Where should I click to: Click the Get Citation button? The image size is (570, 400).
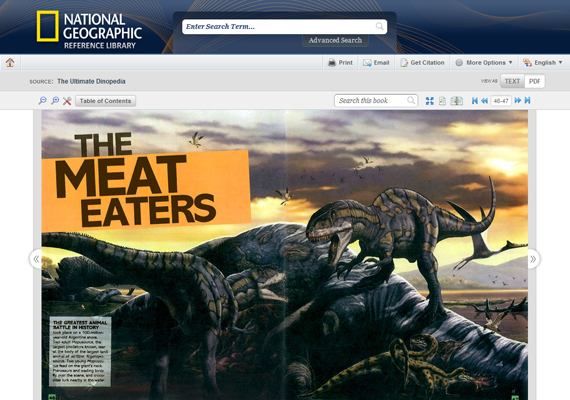pos(422,63)
